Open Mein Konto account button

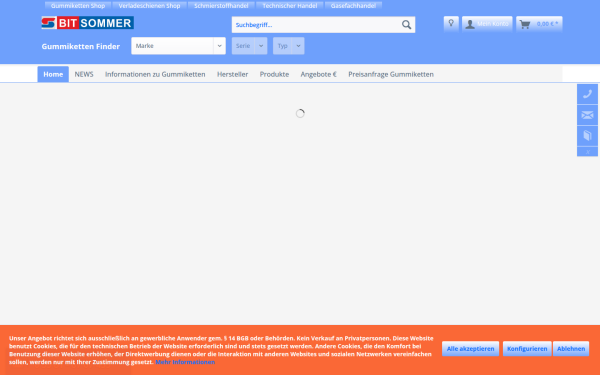(x=487, y=24)
